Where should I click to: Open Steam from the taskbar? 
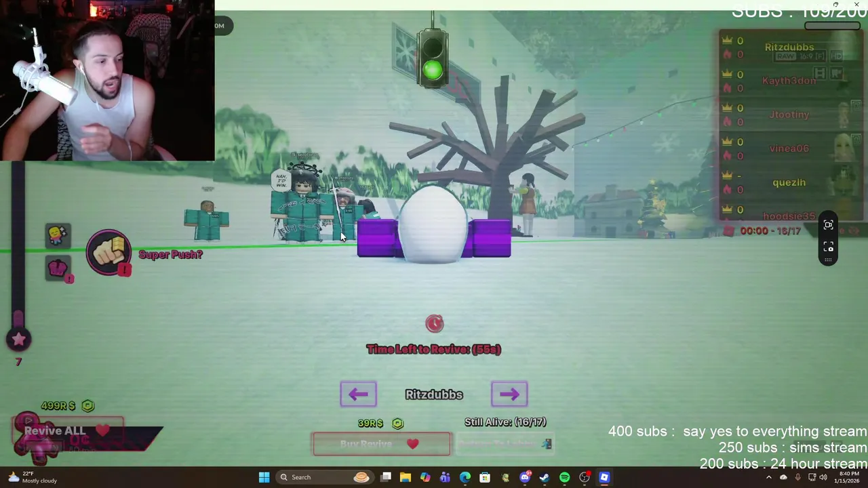point(545,477)
